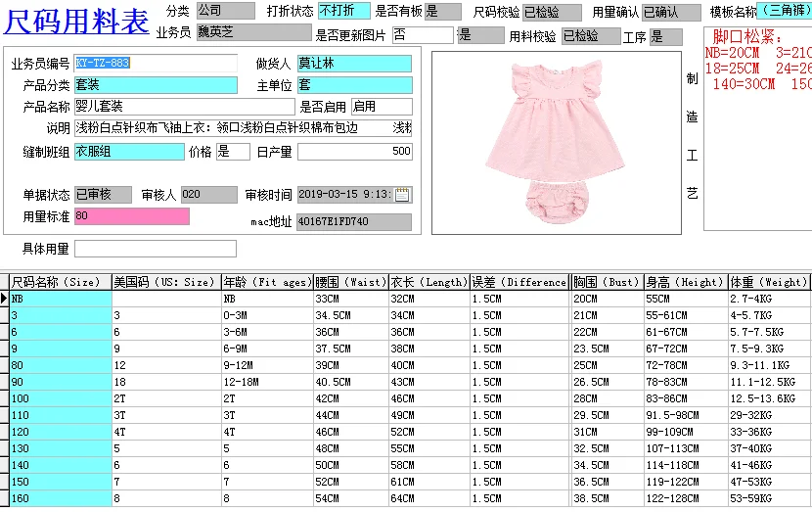
Task: Select the 分类 field showing 公司
Action: (226, 11)
